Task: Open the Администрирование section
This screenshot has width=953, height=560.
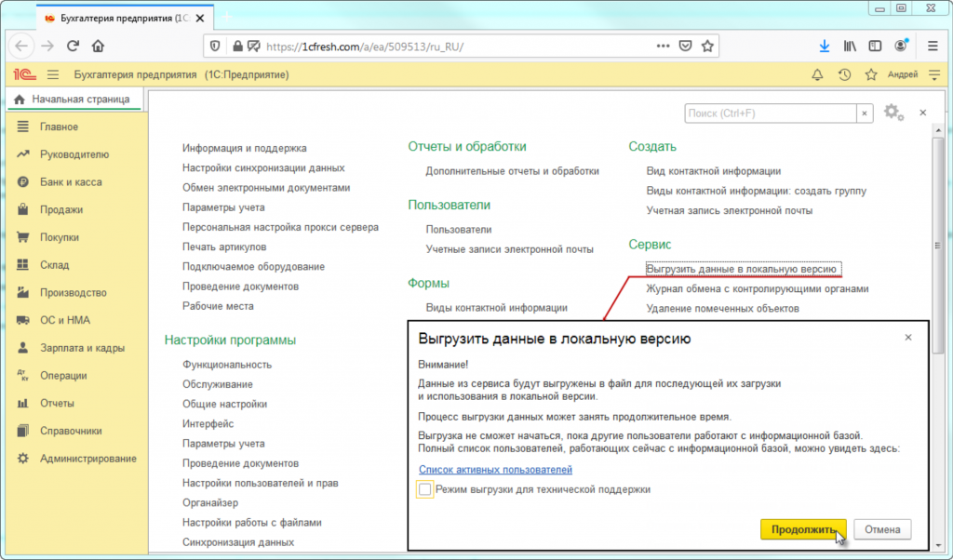Action: (x=87, y=459)
